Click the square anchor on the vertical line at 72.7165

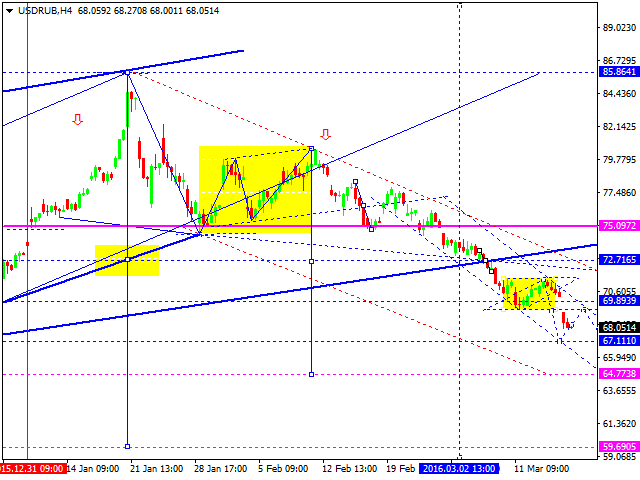point(312,260)
